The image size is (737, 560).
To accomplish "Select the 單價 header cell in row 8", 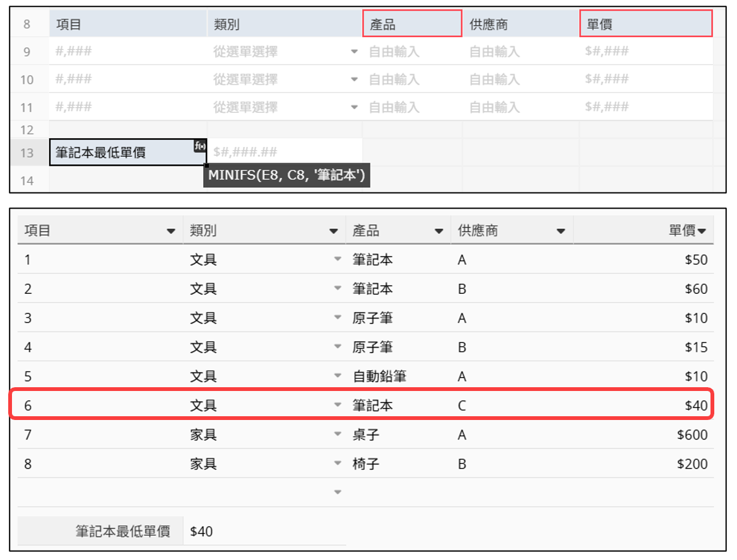I will click(646, 24).
